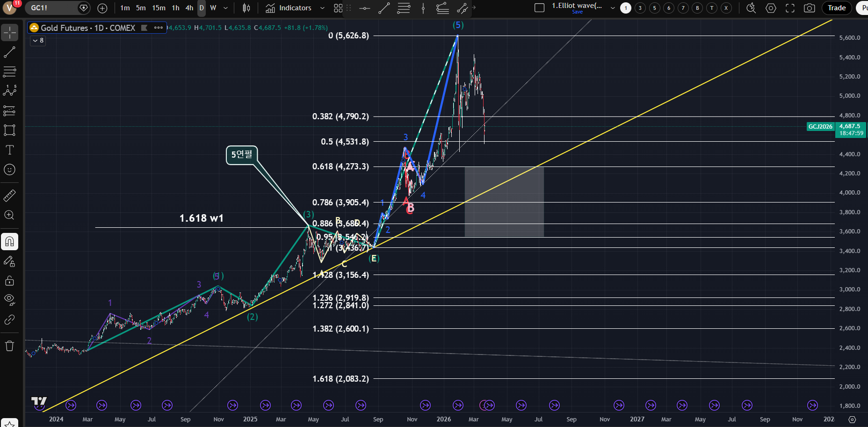This screenshot has height=427, width=868.
Task: Select the Trend Line drawing tool
Action: click(9, 52)
